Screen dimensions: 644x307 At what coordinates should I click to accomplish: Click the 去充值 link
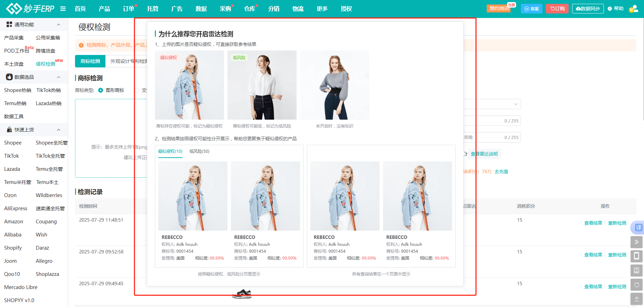pyautogui.click(x=501, y=171)
